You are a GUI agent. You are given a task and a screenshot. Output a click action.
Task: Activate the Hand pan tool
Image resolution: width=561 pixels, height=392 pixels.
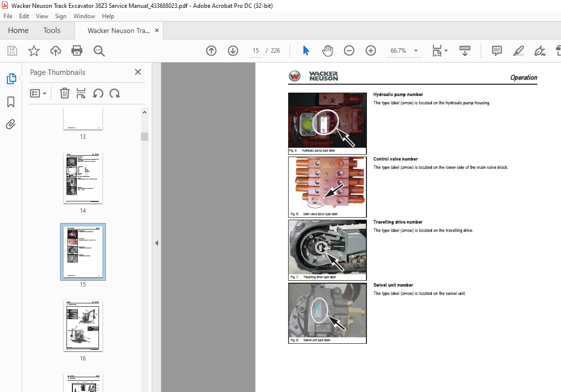click(x=328, y=51)
